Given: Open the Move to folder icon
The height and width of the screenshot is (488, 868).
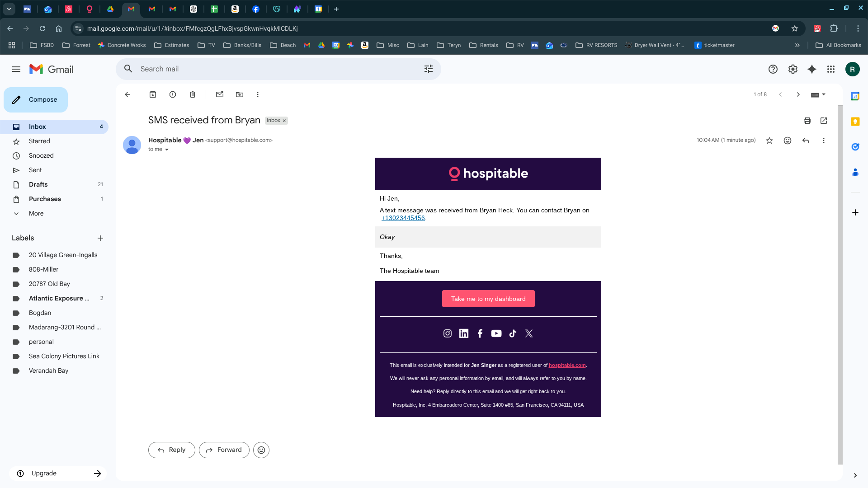Looking at the screenshot, I should point(240,94).
